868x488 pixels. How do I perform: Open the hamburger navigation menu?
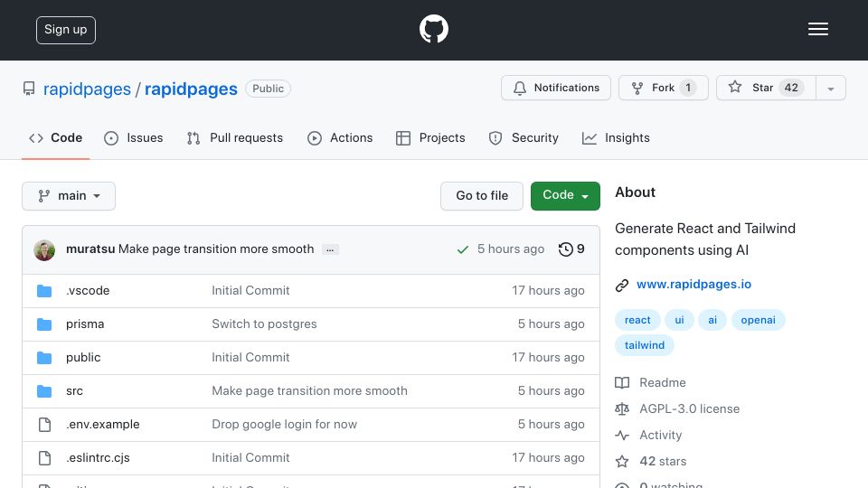(817, 29)
